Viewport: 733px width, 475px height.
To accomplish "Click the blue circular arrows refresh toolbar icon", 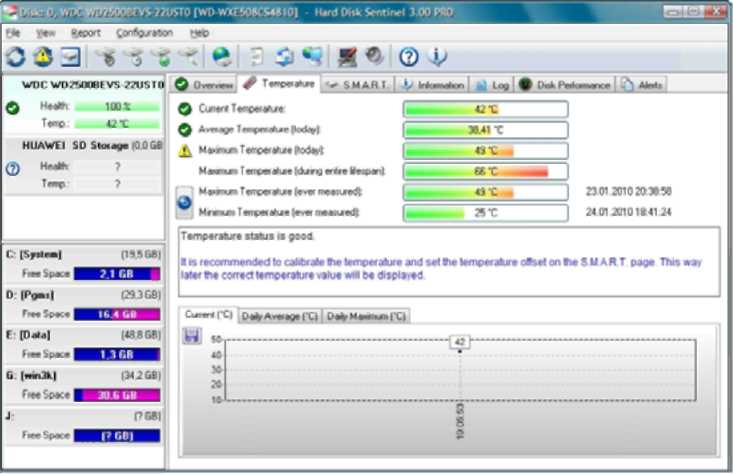I will (x=15, y=57).
